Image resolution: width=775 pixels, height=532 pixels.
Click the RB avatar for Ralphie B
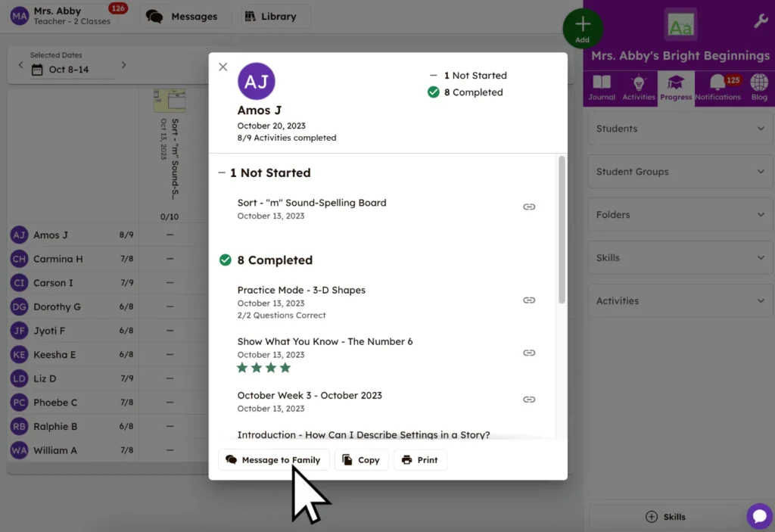coord(19,426)
